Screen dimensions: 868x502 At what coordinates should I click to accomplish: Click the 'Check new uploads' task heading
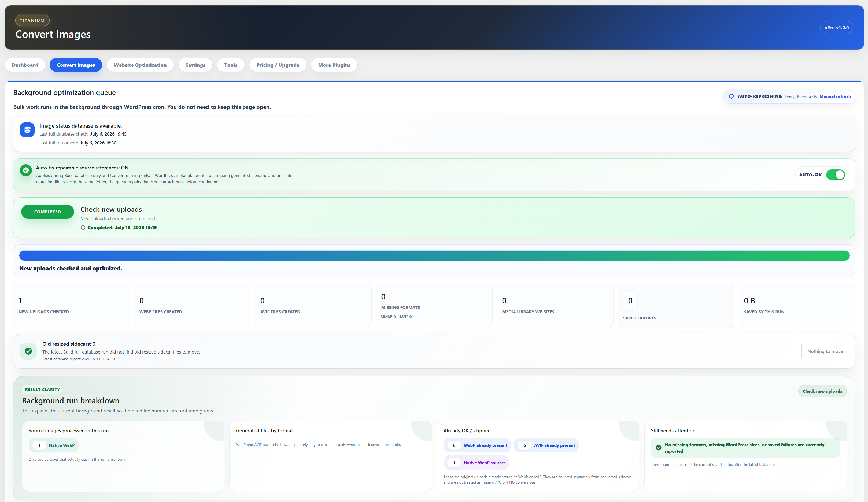(111, 209)
